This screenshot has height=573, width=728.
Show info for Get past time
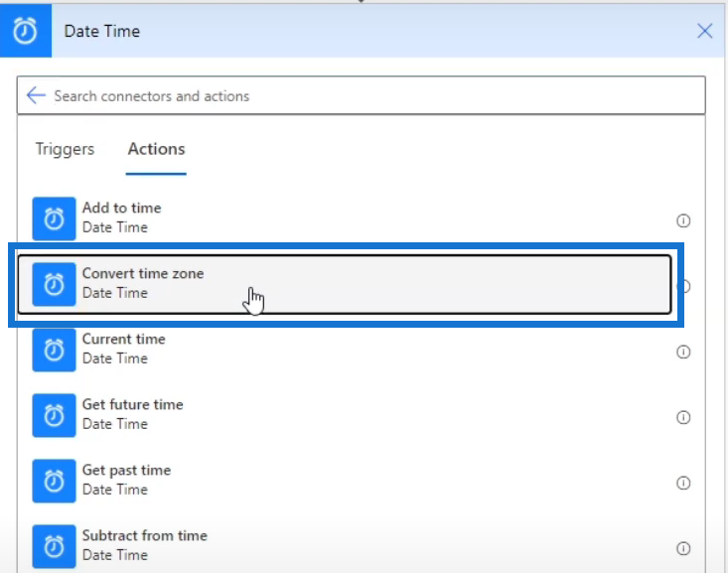tap(683, 483)
